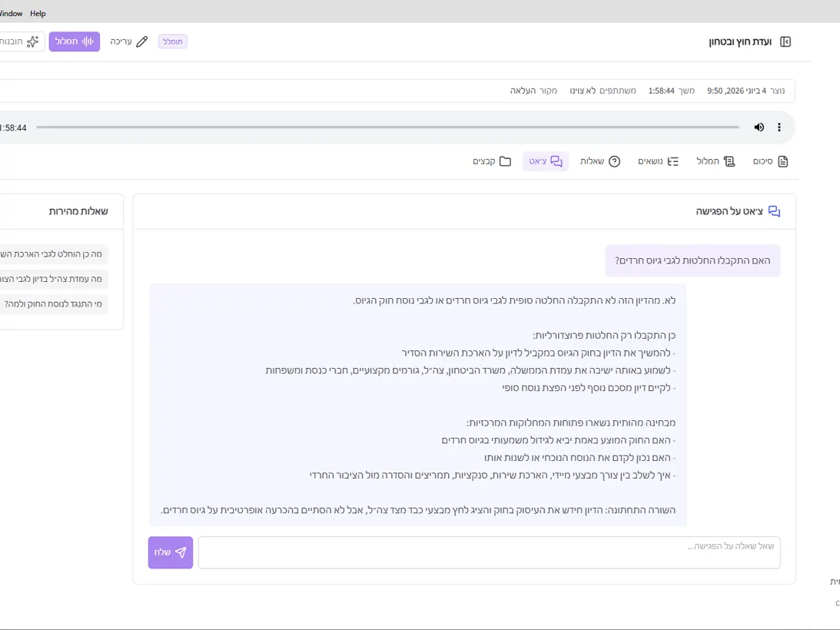Select the צ'אט chat tab

(x=546, y=161)
